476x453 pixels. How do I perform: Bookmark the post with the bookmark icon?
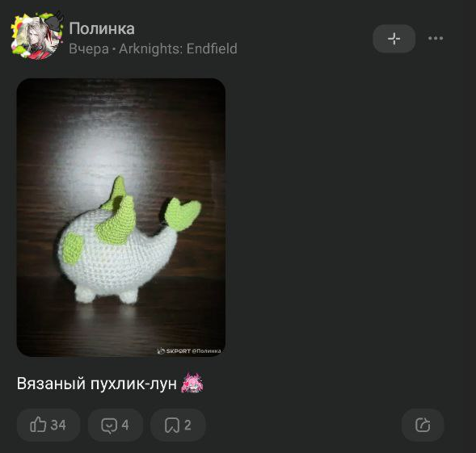point(172,425)
